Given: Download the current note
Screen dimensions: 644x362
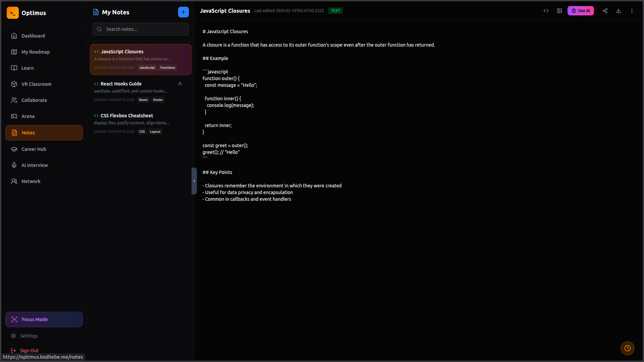Looking at the screenshot, I should (x=619, y=11).
